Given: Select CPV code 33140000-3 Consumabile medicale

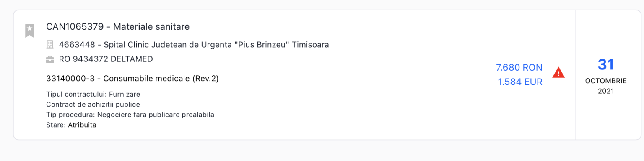Looking at the screenshot, I should click(132, 78).
